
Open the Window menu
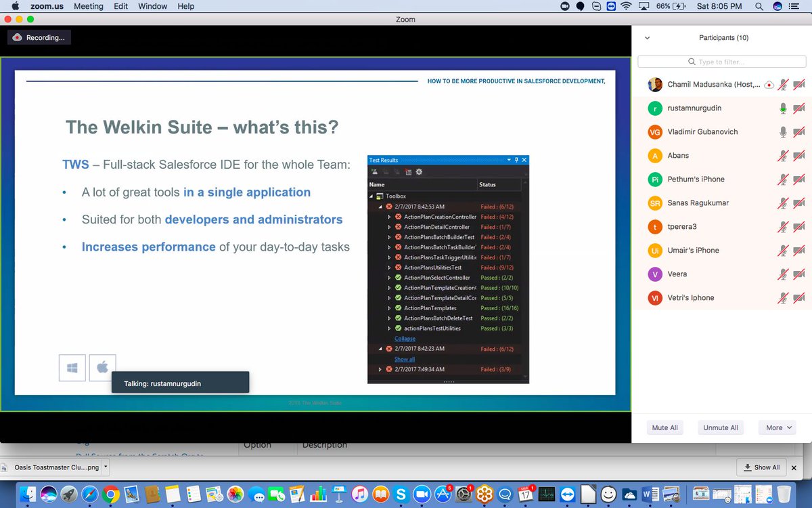pos(153,6)
